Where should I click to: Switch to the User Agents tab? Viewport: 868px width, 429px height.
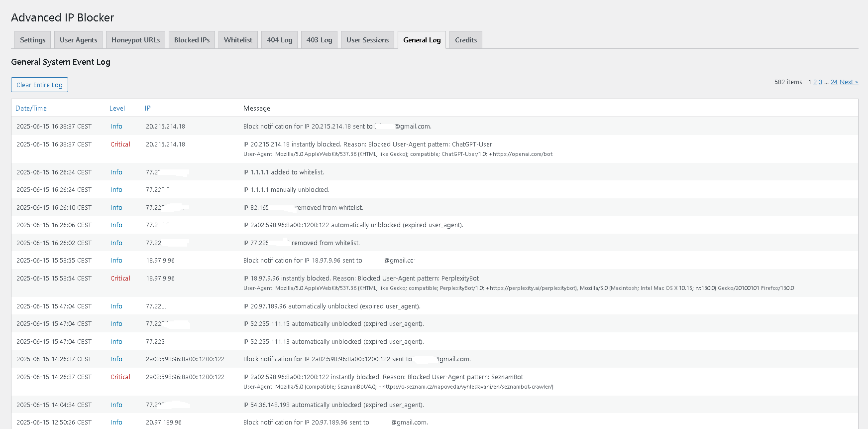(78, 40)
